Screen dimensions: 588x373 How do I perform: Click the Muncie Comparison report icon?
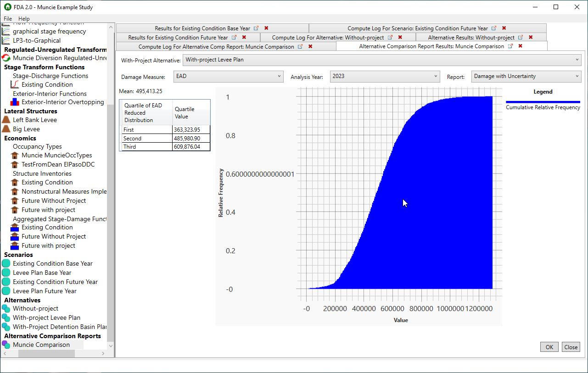[6, 345]
